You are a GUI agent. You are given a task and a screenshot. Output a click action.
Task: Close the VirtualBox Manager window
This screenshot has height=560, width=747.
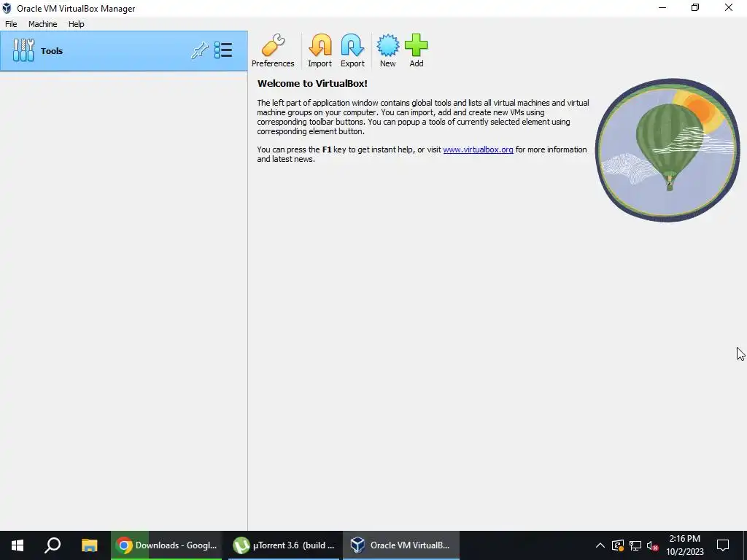[x=729, y=7]
